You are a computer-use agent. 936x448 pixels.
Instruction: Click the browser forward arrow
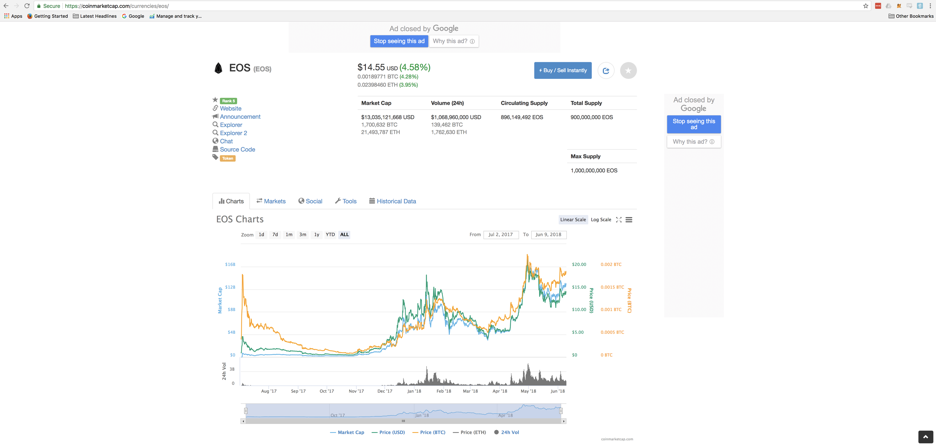[16, 5]
